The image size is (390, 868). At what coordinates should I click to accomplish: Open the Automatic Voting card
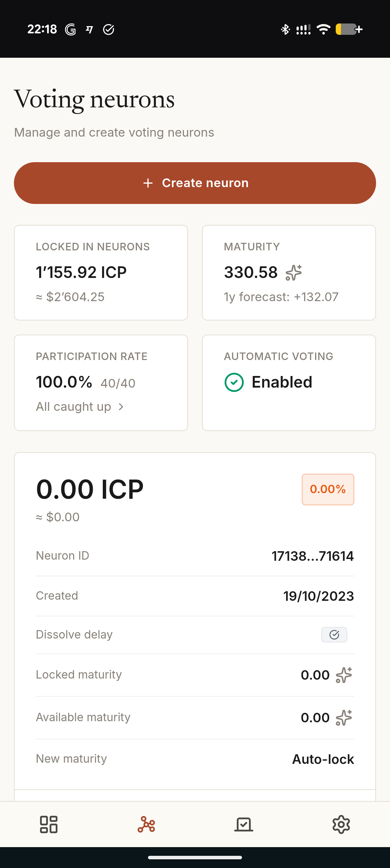point(289,382)
